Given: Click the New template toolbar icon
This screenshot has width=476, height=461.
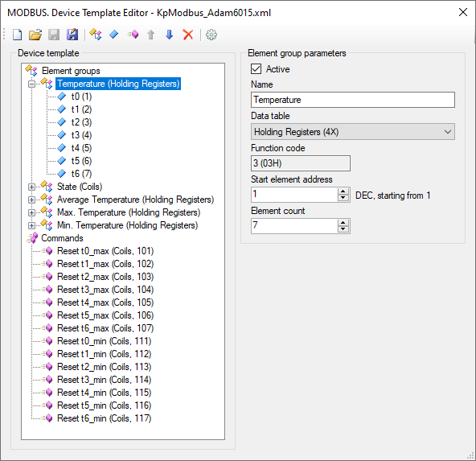Looking at the screenshot, I should pos(18,35).
